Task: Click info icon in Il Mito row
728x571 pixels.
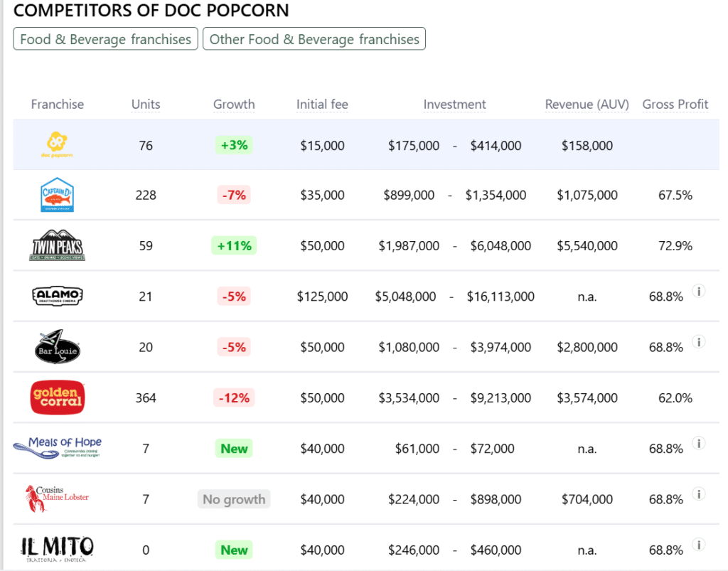Action: click(x=699, y=545)
